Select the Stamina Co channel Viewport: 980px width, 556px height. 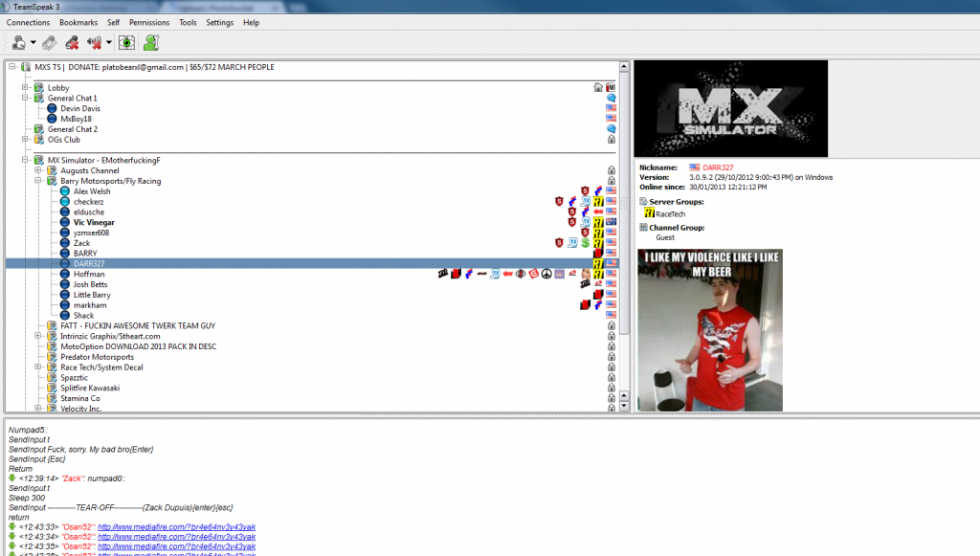click(80, 398)
